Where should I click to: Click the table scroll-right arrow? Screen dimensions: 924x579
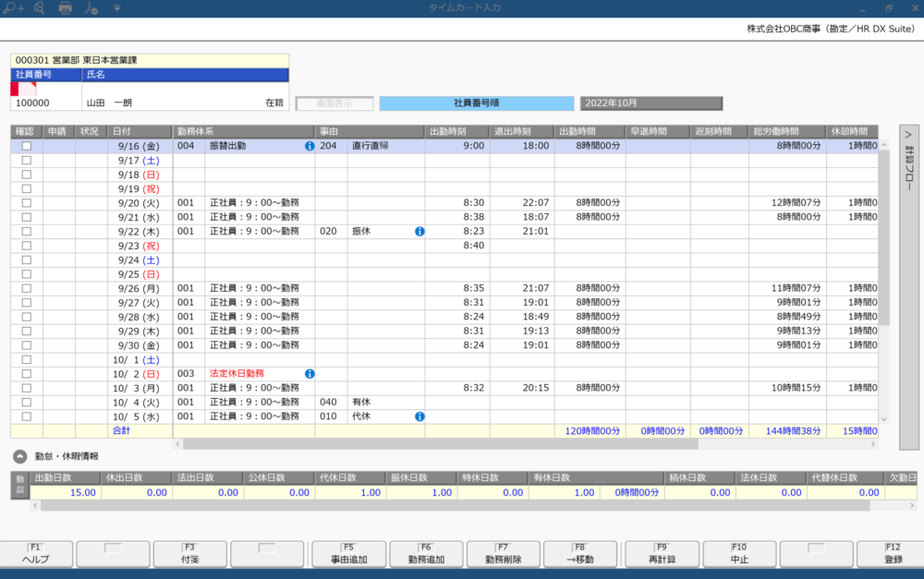[873, 444]
